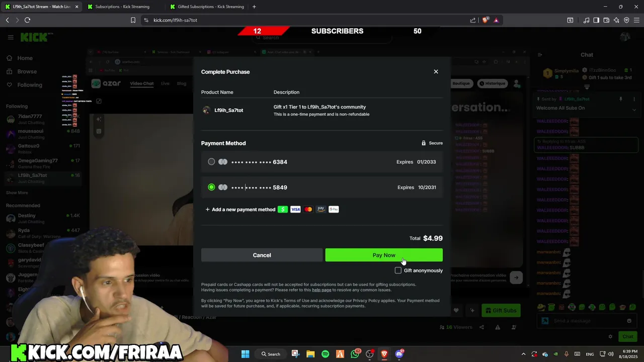Cancel the purchase
This screenshot has width=644, height=362.
point(262,255)
